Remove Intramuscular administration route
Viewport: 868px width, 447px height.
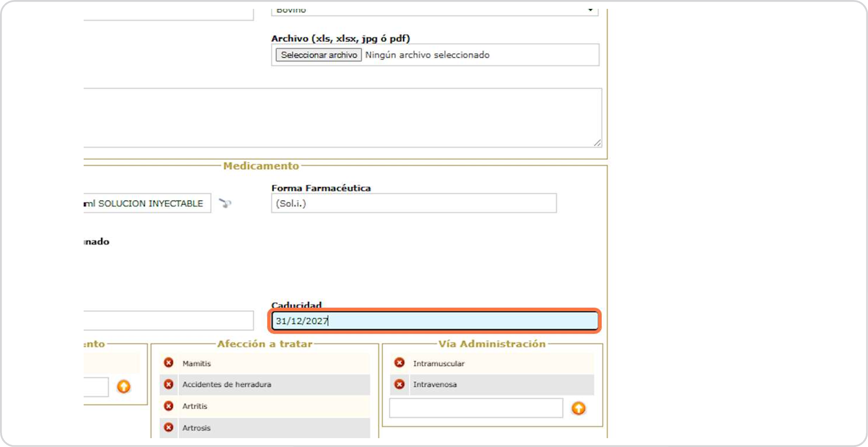(399, 363)
